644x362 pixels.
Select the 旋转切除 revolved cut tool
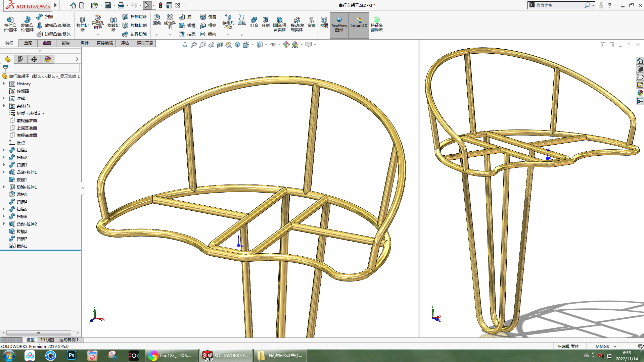pos(113,24)
